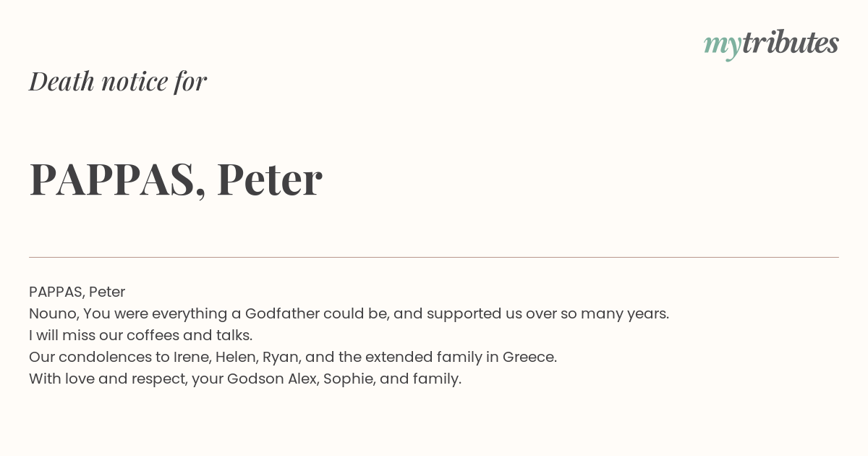The width and height of the screenshot is (868, 456).
Task: Click the line "With love and respect, your Godson"
Action: coord(245,379)
